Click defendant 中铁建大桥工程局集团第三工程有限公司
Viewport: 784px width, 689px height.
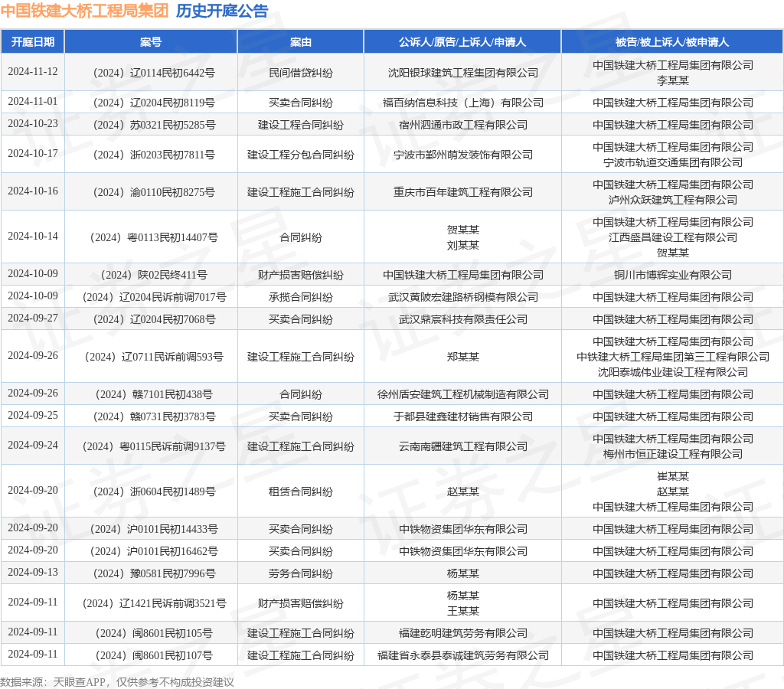click(x=672, y=357)
